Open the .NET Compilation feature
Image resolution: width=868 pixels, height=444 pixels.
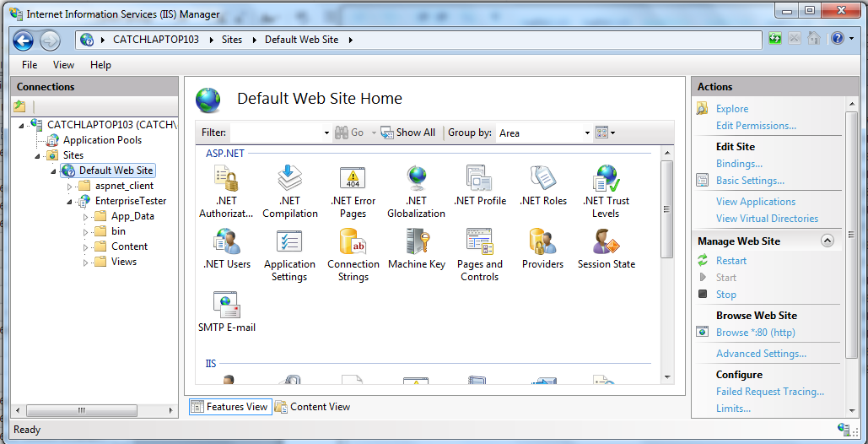click(289, 179)
